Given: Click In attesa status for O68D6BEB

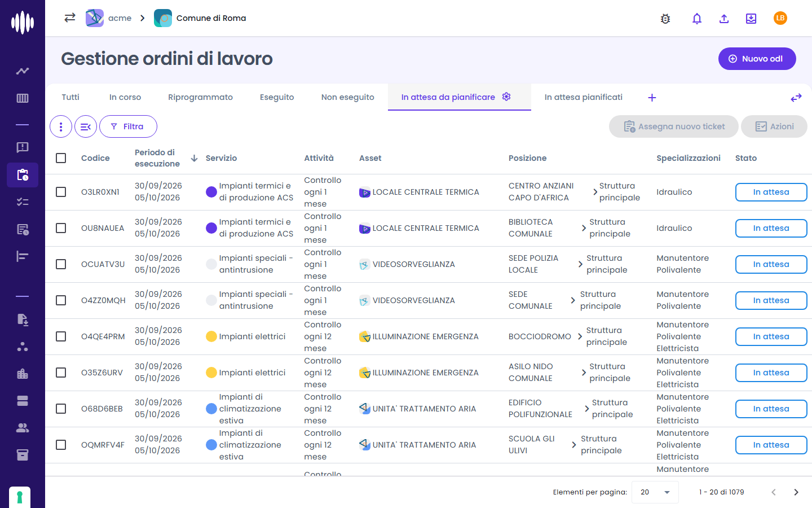Looking at the screenshot, I should [x=771, y=409].
